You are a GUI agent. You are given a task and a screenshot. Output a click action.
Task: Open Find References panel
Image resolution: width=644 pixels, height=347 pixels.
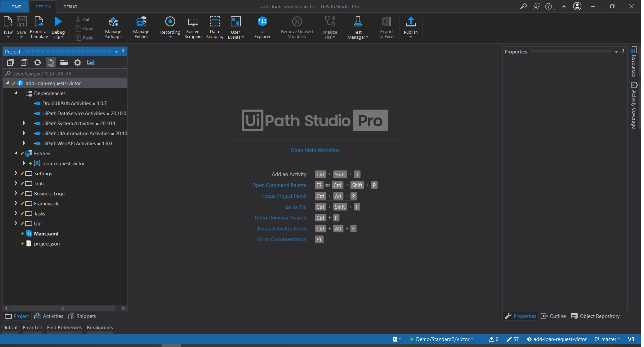click(x=64, y=328)
